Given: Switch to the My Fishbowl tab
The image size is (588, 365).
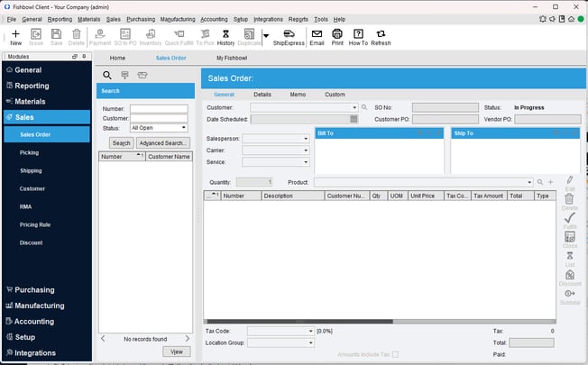Looking at the screenshot, I should [x=232, y=58].
